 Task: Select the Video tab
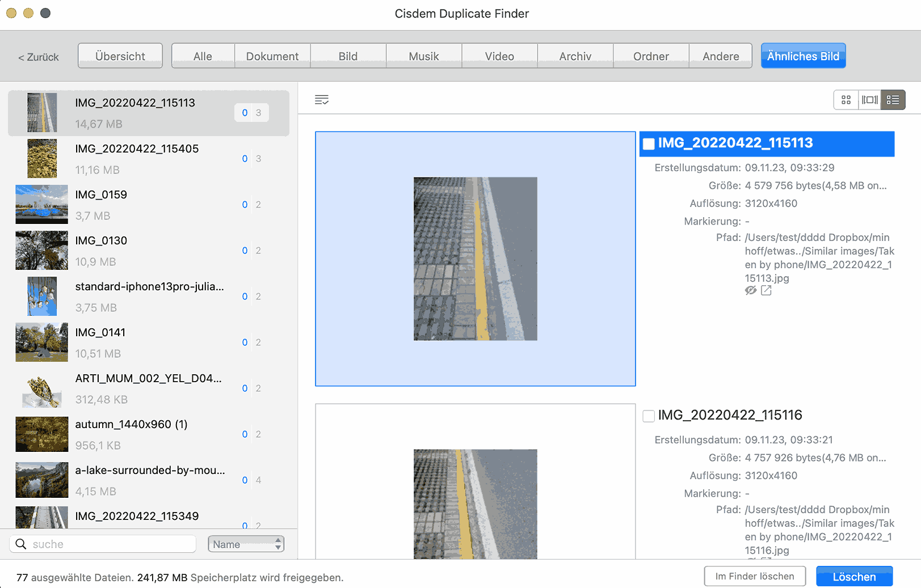point(499,56)
